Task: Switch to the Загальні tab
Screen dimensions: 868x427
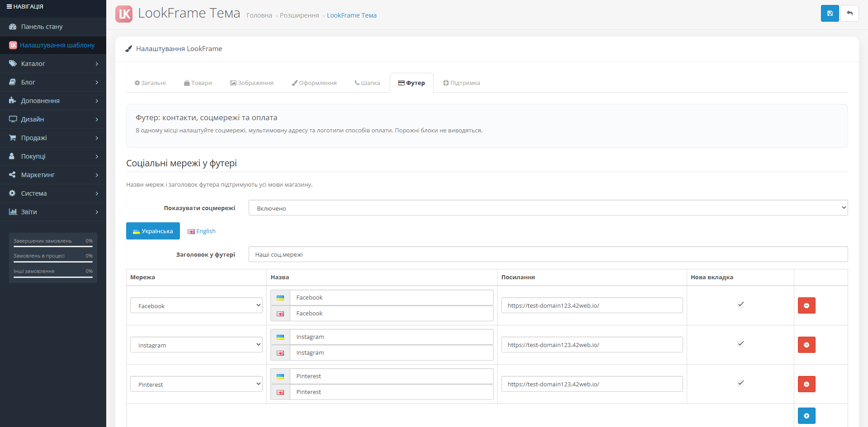Action: (150, 83)
